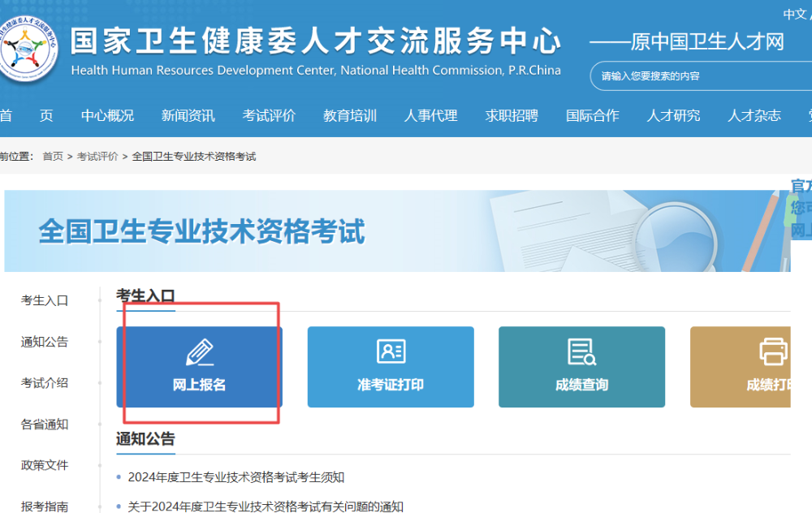This screenshot has height=513, width=812.
Task: Open the 求职招聘 navigation menu
Action: pyautogui.click(x=510, y=115)
